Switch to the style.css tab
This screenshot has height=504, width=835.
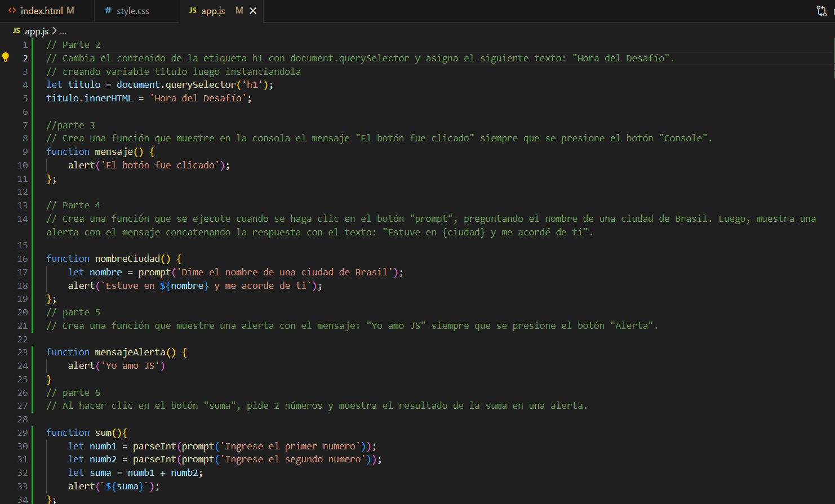(x=133, y=11)
